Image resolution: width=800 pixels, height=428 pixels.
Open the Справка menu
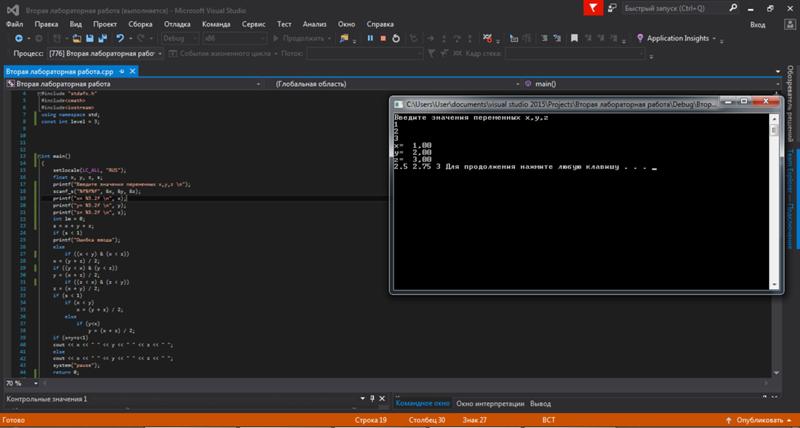pos(380,24)
